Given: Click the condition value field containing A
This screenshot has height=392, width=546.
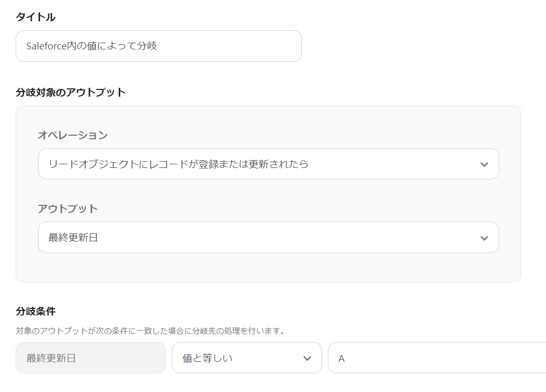Looking at the screenshot, I should pos(437,358).
